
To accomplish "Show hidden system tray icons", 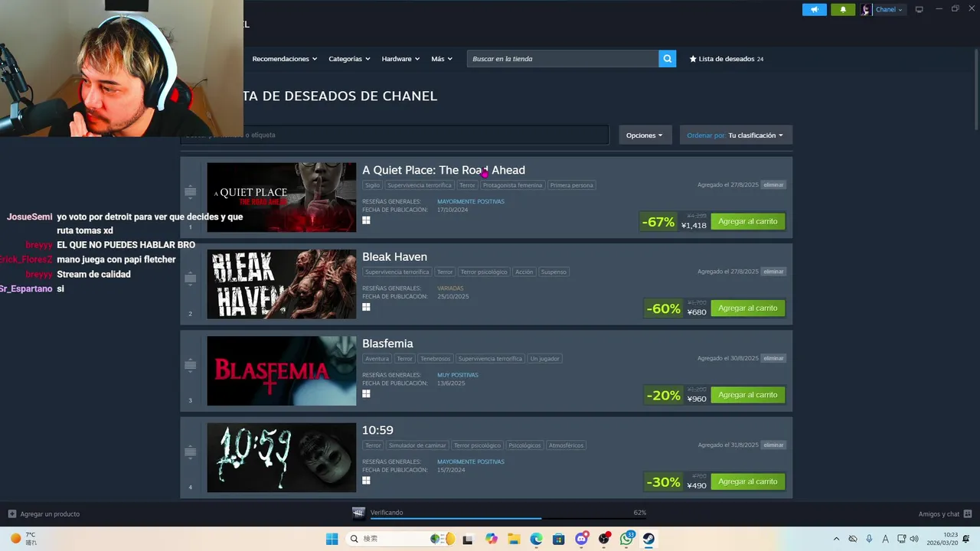I will pos(836,539).
